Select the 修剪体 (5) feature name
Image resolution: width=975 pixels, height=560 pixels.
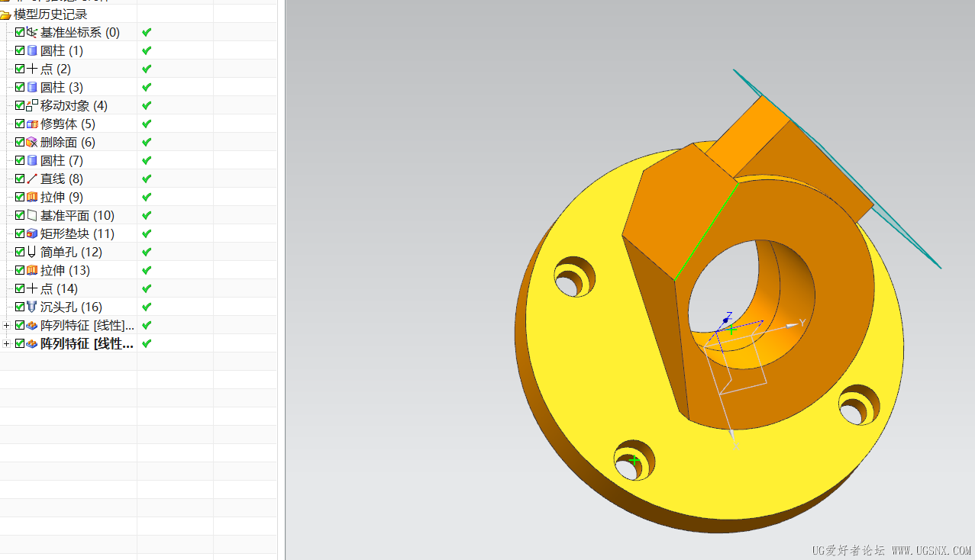tap(68, 124)
